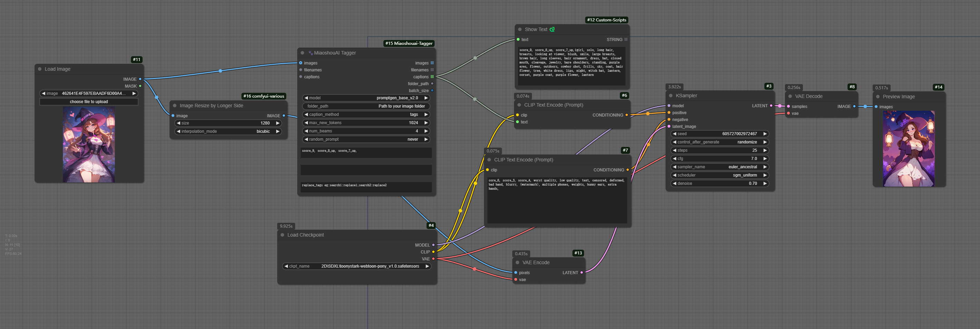Collapse the VAE Encode node dot
Image resolution: width=980 pixels, height=329 pixels.
[x=517, y=262]
